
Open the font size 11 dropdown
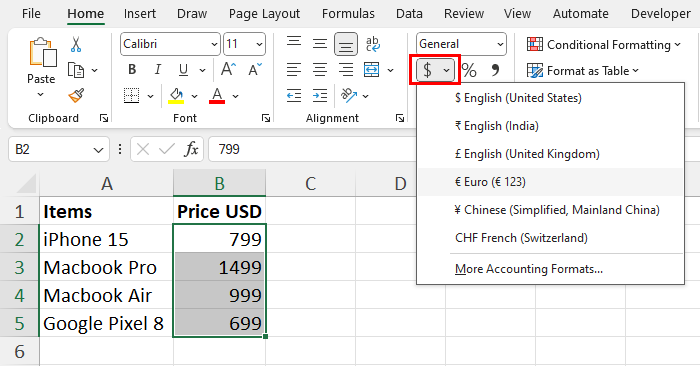point(259,44)
